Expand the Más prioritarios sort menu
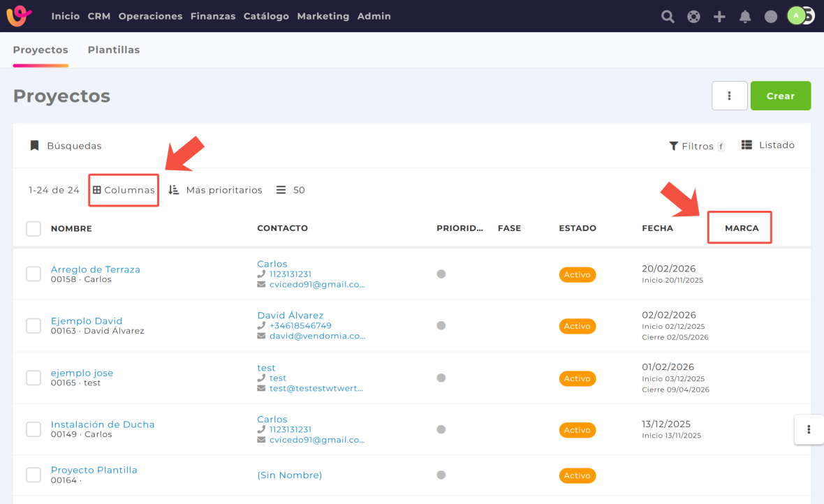 coord(216,190)
